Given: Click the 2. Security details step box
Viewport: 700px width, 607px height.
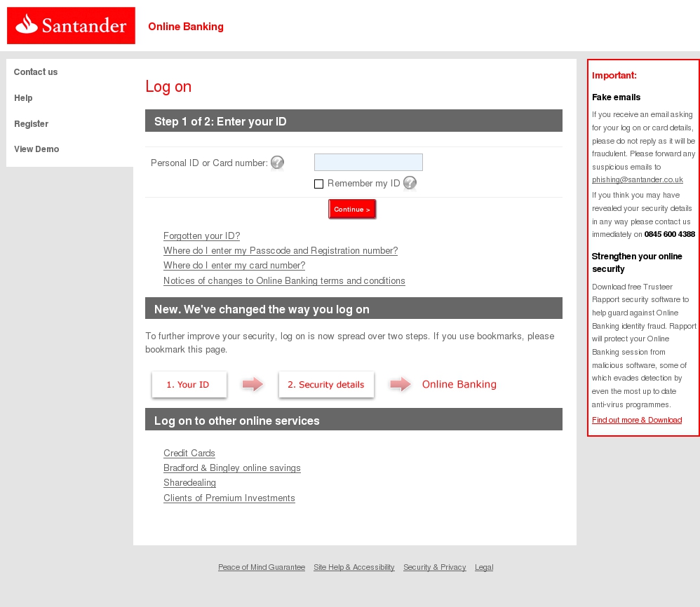Looking at the screenshot, I should (326, 384).
